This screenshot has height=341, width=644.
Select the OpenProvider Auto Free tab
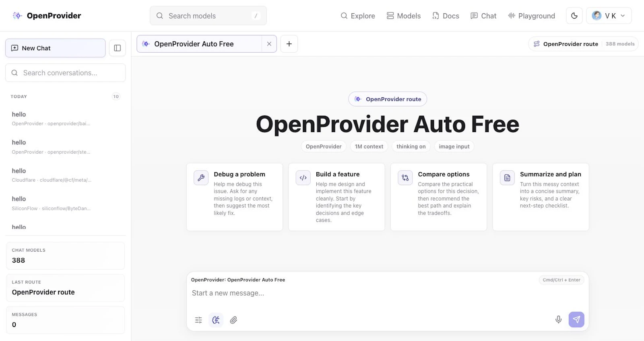tap(199, 44)
